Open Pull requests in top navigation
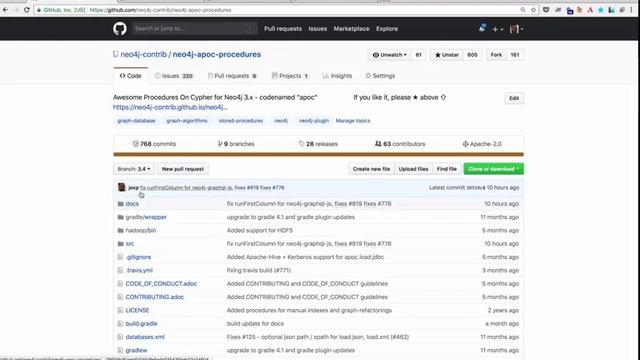640x360 pixels. 283,29
